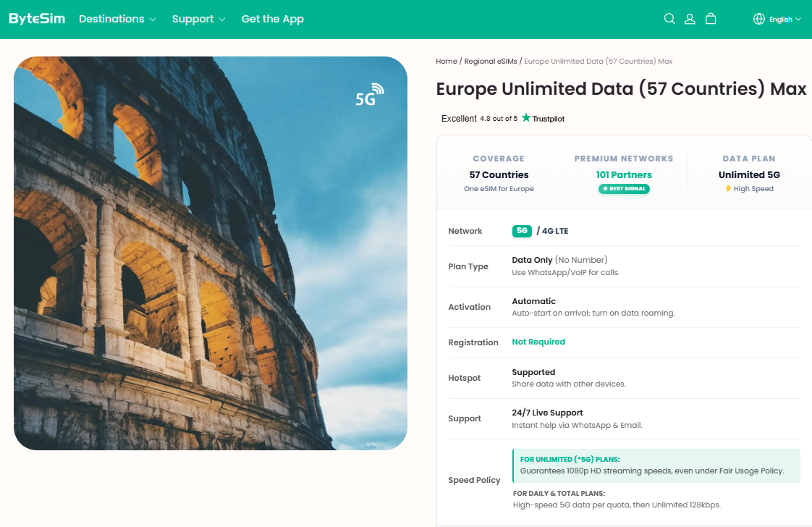Click For Daily & Total Plans text
This screenshot has height=527, width=812.
point(559,493)
